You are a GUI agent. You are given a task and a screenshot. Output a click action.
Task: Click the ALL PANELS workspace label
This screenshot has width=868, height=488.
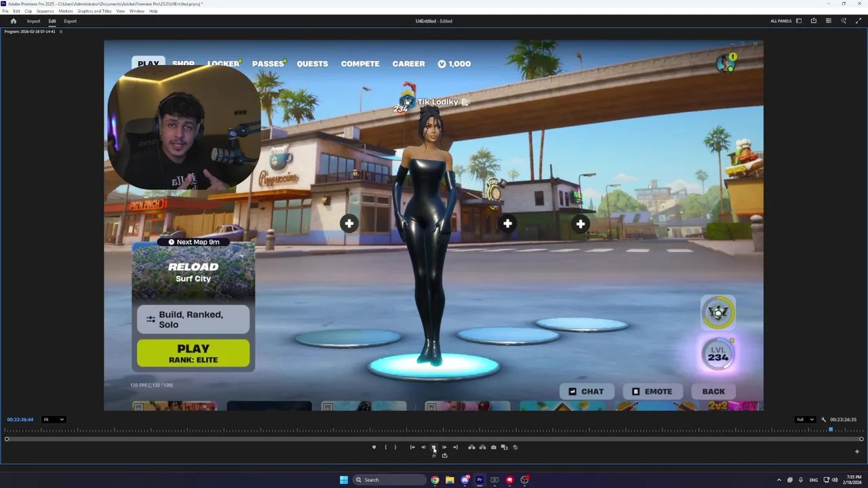(x=781, y=21)
